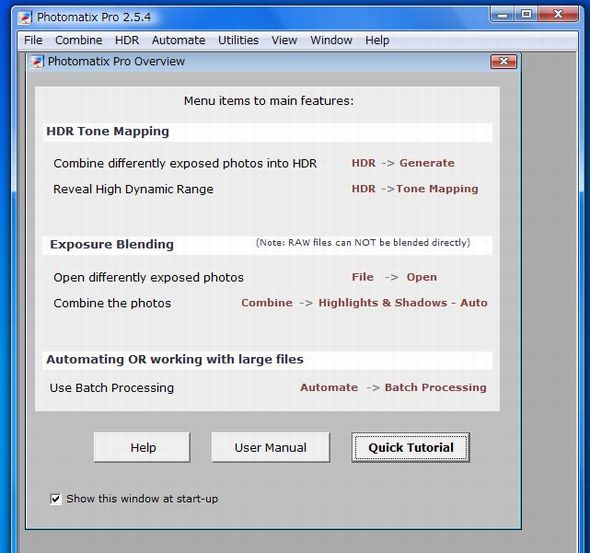Image resolution: width=590 pixels, height=553 pixels.
Task: Click 'Open differently exposed photos' text
Action: 149,278
